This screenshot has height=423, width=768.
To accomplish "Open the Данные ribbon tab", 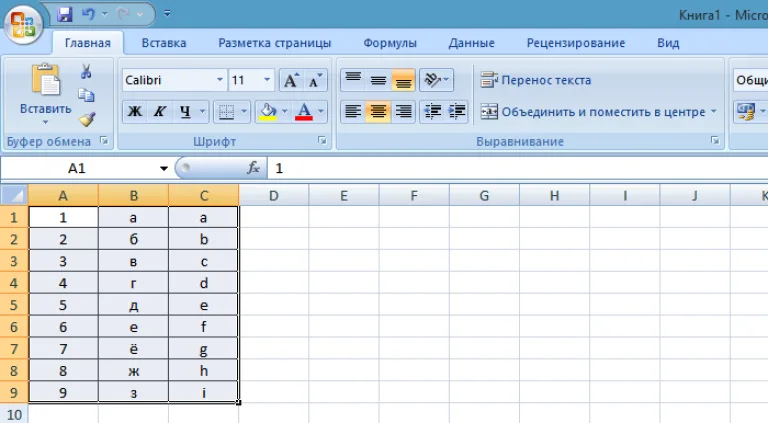I will click(x=471, y=43).
